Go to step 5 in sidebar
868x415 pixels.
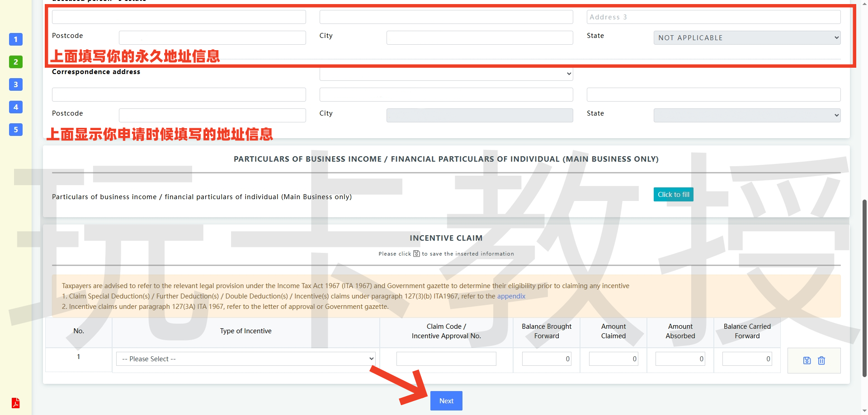[x=16, y=130]
